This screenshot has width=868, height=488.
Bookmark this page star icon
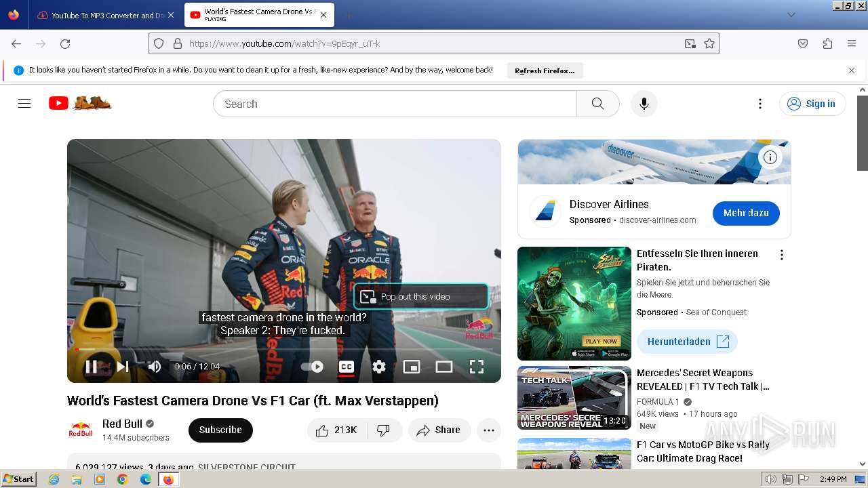coord(709,43)
